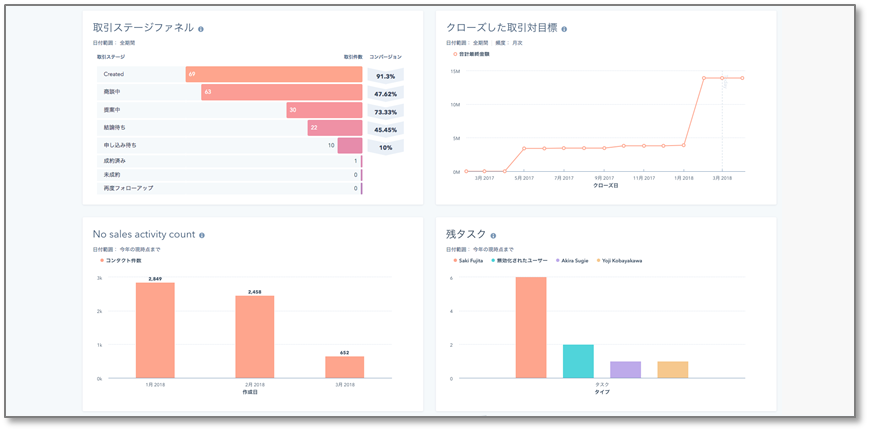Click the 73.33% conversion badge
869x438 pixels.
[x=385, y=112]
